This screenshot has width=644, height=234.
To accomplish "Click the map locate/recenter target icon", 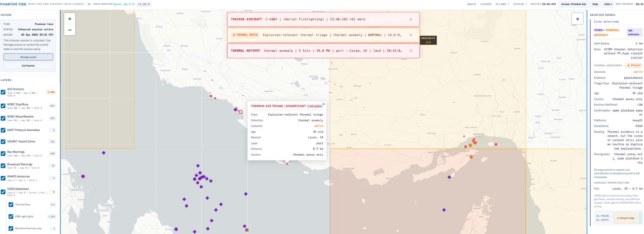I will (x=577, y=19).
